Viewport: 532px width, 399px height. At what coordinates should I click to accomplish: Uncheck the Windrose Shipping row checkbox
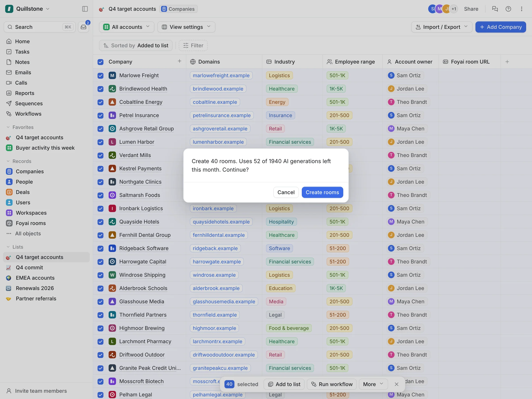click(100, 275)
